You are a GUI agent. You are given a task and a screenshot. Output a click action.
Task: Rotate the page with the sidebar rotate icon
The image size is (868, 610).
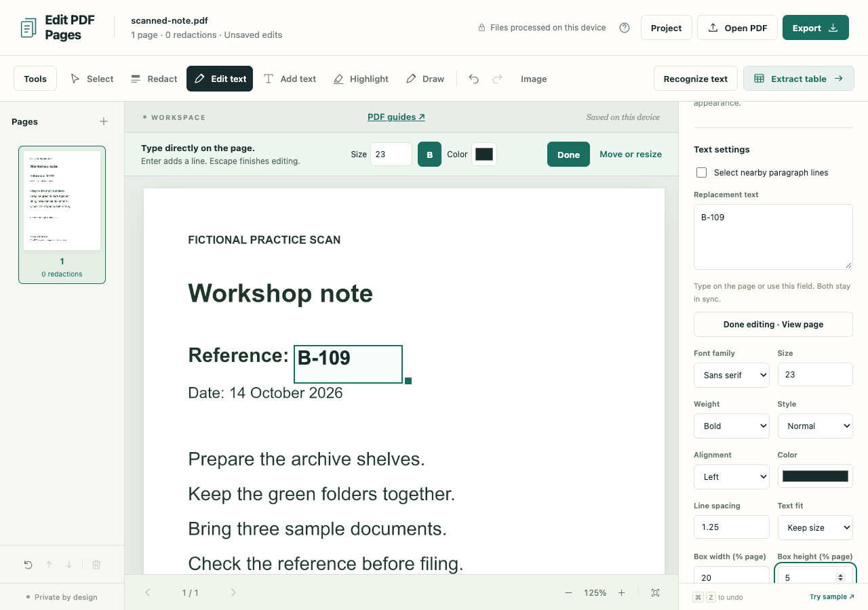point(28,565)
